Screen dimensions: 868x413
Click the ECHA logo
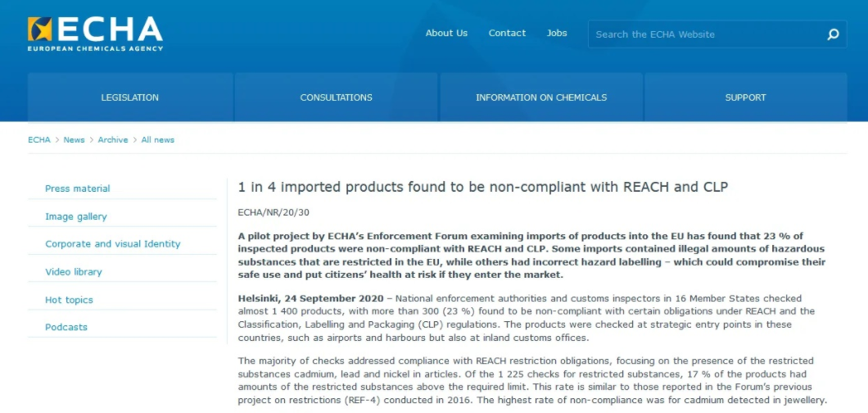95,34
